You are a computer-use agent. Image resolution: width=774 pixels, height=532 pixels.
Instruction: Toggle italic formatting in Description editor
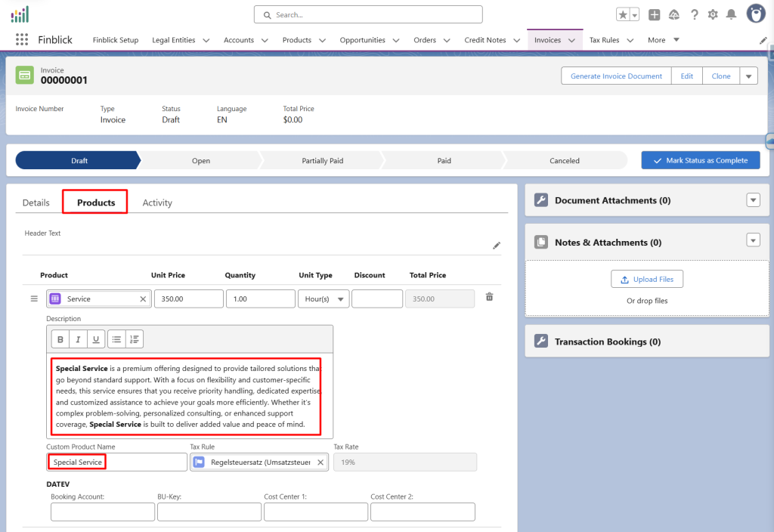(x=78, y=339)
